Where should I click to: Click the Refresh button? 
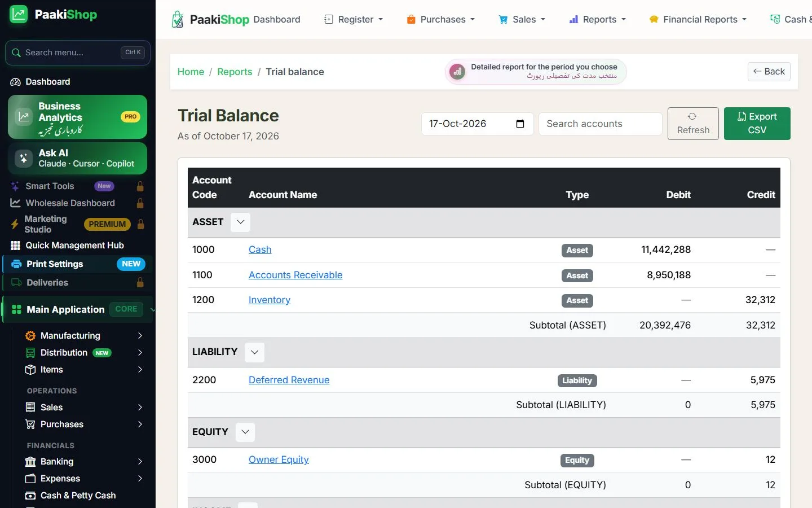coord(693,124)
